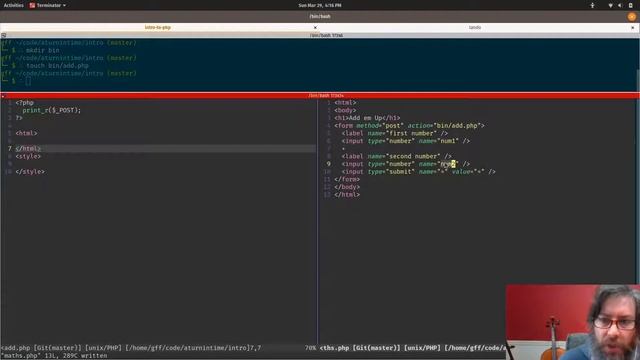Switch to the intro-to-php tab
This screenshot has width=640, height=360.
click(158, 27)
